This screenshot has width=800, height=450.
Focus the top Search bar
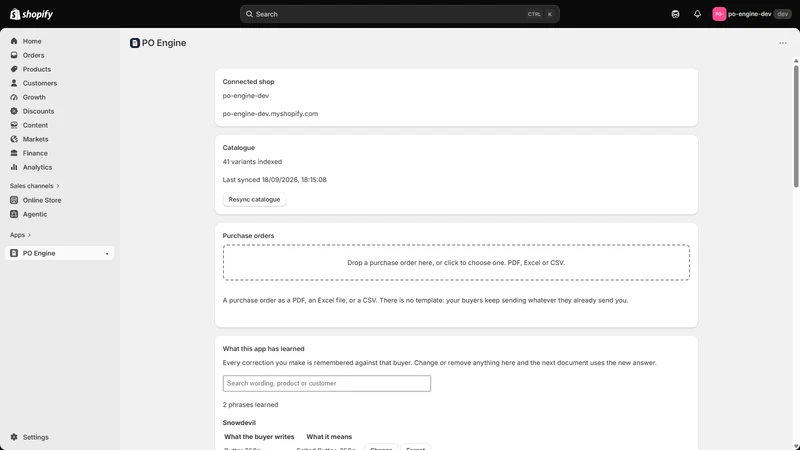399,14
